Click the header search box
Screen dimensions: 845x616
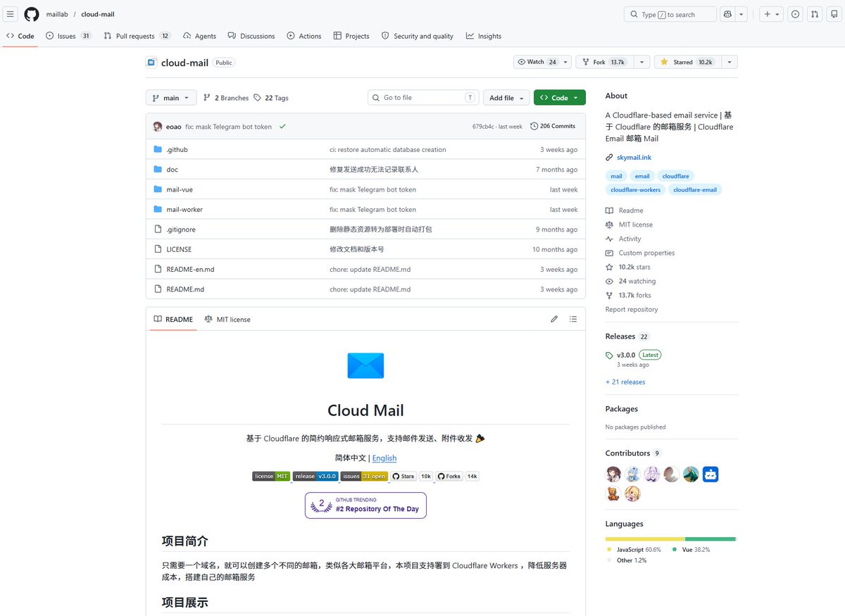tap(670, 14)
